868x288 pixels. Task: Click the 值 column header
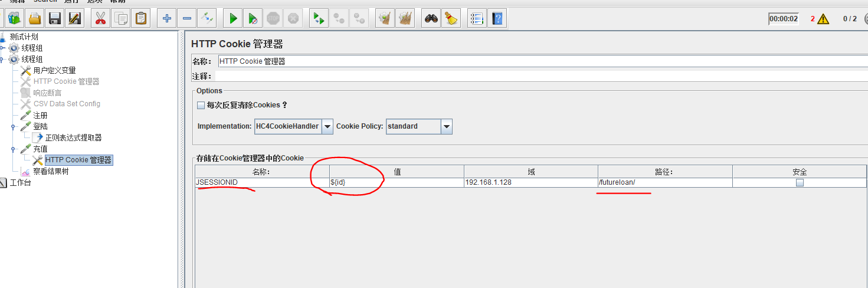tap(397, 172)
